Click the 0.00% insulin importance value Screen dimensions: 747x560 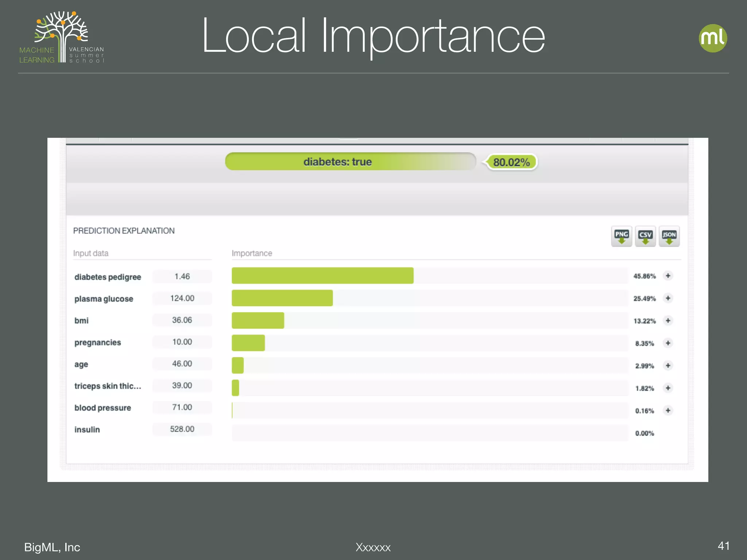[x=645, y=433]
